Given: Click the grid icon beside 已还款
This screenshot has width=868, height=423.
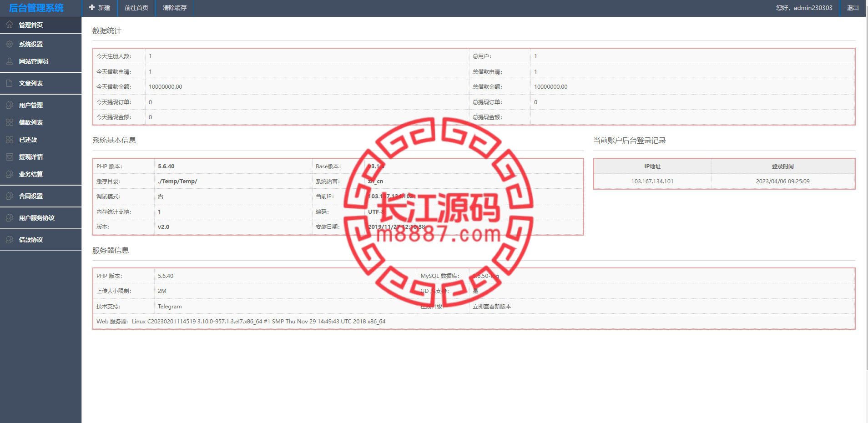Looking at the screenshot, I should tap(10, 140).
